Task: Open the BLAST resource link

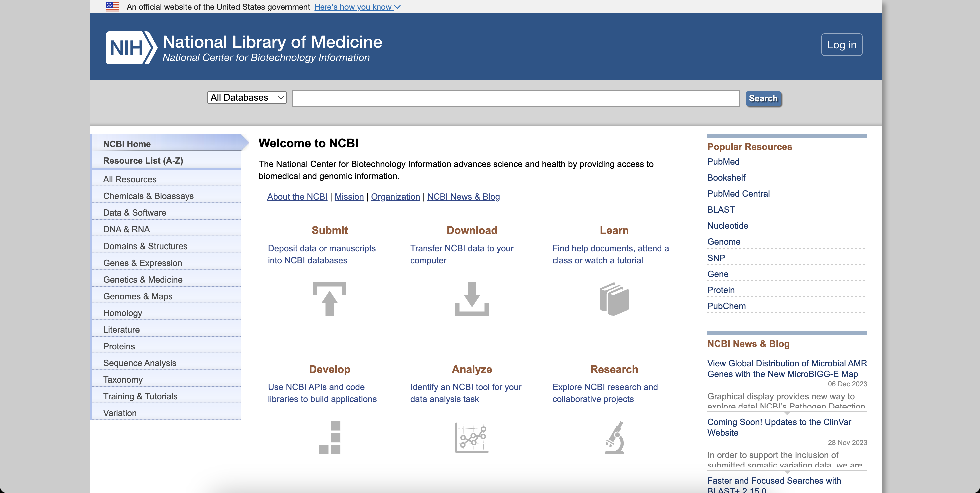Action: (x=720, y=210)
